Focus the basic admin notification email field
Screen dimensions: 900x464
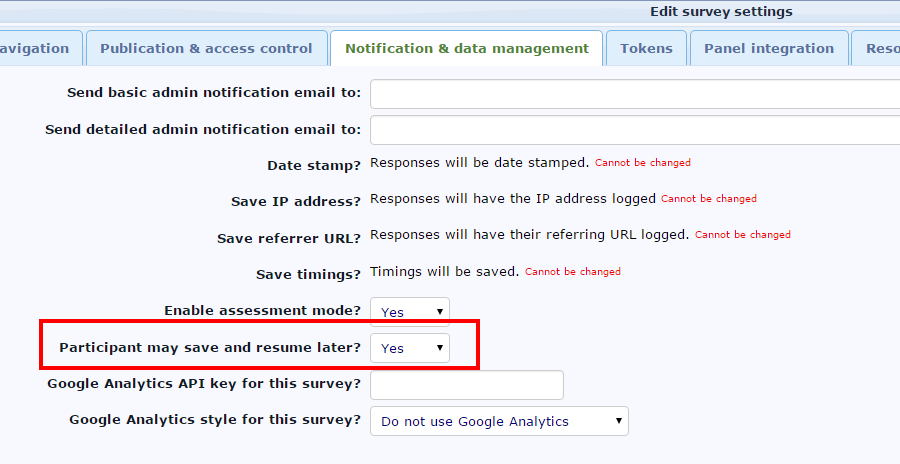click(x=634, y=93)
